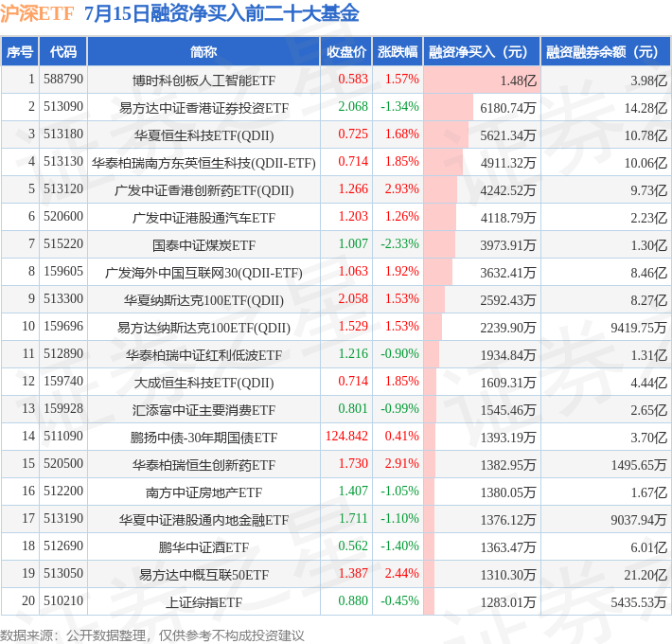Image resolution: width=672 pixels, height=644 pixels.
Task: Select 博时科创板人工智能ETF name cell
Action: 203,80
